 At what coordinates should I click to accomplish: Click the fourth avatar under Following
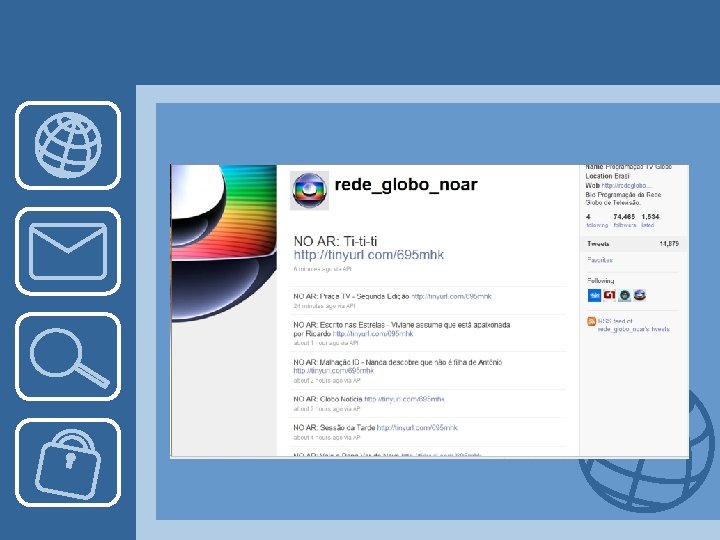pyautogui.click(x=640, y=295)
